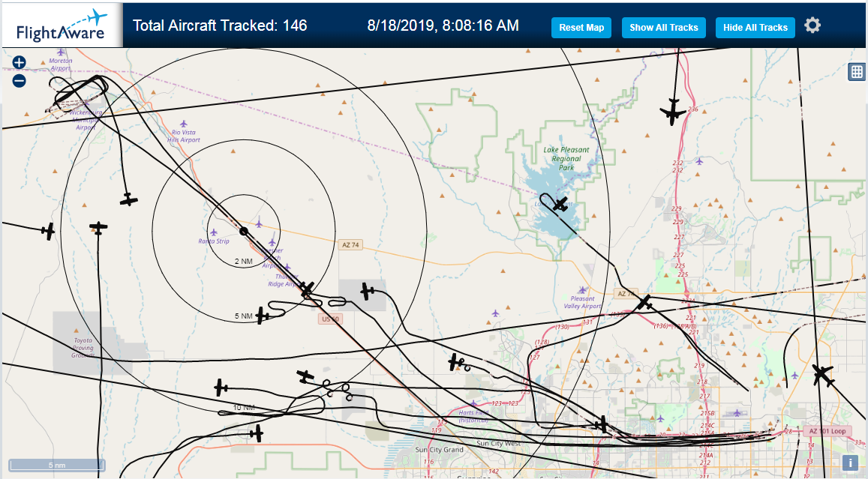Screen dimensions: 868x479
Task: Click the 5 nm scale bar
Action: click(x=57, y=466)
